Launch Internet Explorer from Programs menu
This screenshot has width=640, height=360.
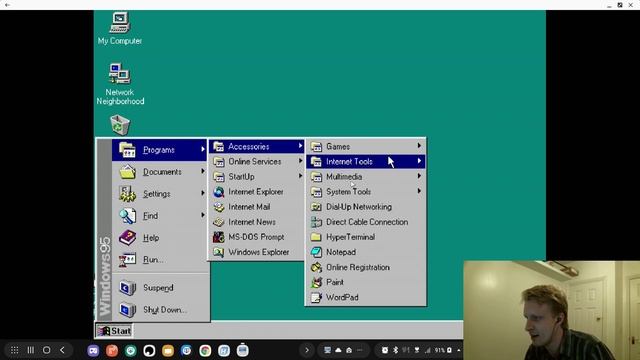[256, 192]
